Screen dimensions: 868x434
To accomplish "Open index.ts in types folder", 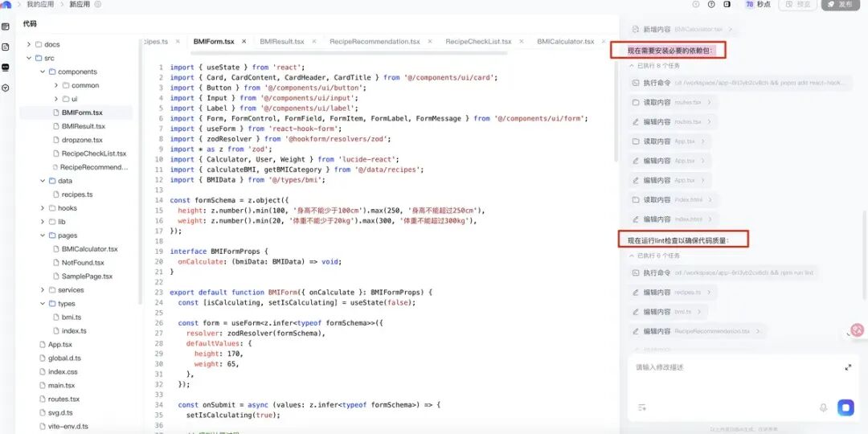I will [x=74, y=331].
